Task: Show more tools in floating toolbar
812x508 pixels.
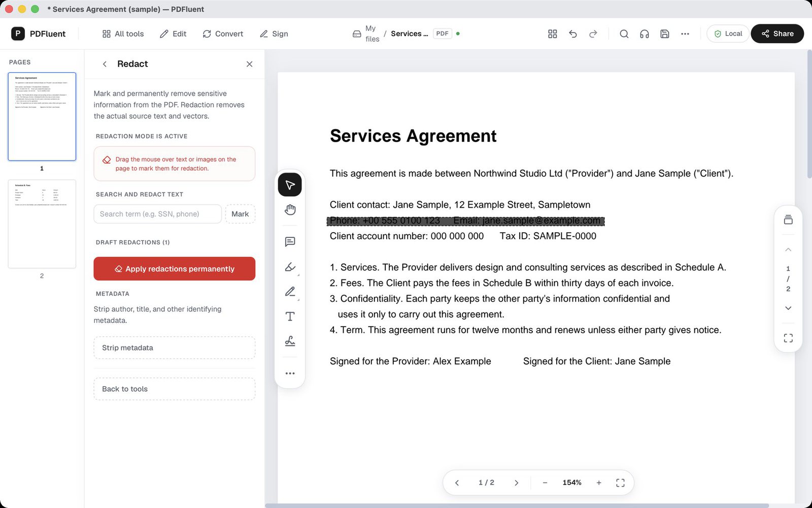Action: (x=290, y=373)
